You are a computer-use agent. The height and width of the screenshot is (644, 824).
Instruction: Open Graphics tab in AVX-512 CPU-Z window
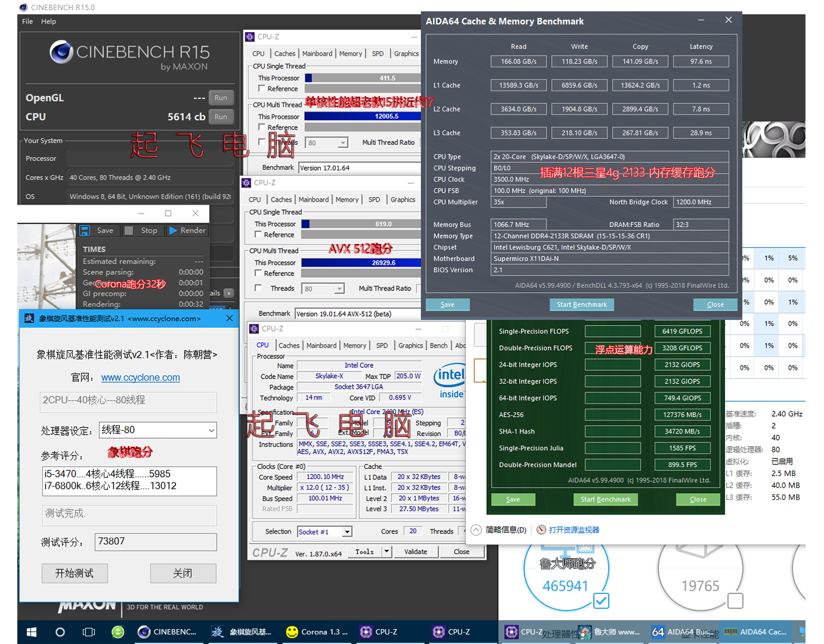pos(403,200)
